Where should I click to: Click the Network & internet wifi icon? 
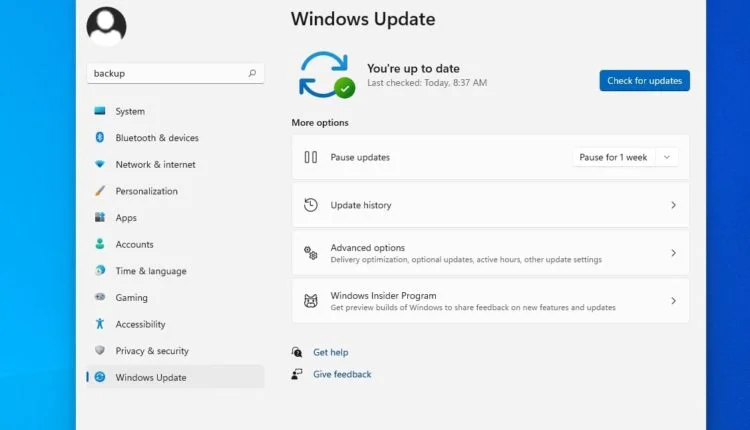coord(99,164)
